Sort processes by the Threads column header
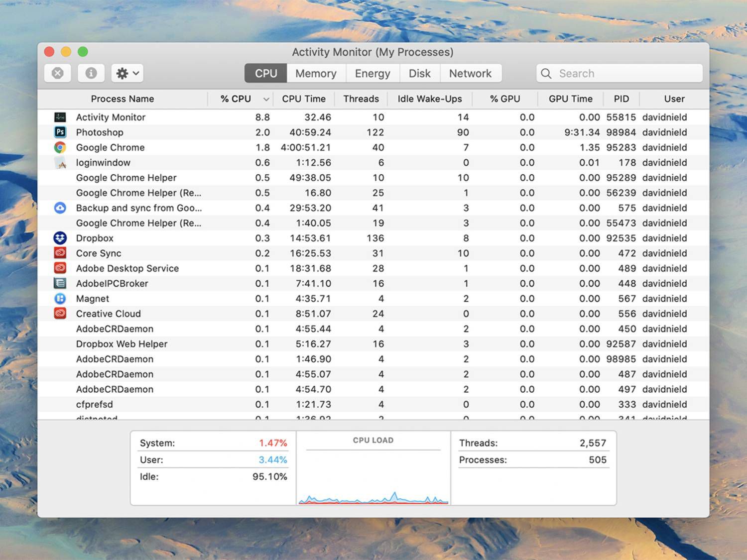 pos(361,99)
